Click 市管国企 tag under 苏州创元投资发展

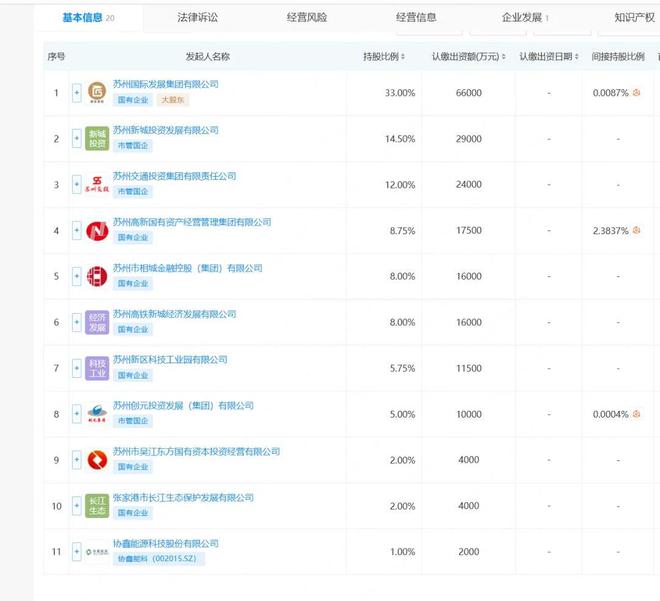pos(133,421)
